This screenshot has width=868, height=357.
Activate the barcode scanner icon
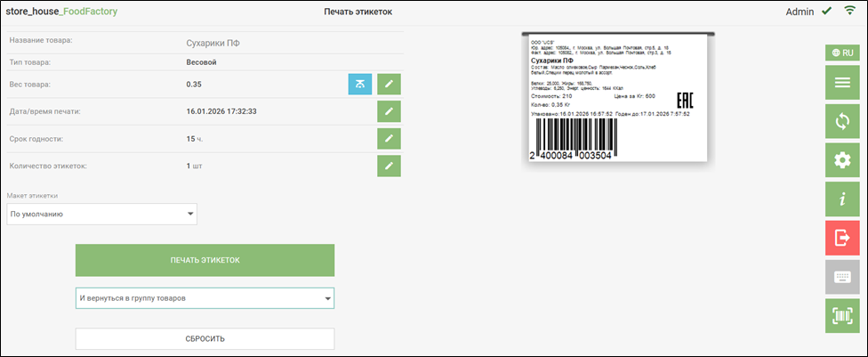841,314
